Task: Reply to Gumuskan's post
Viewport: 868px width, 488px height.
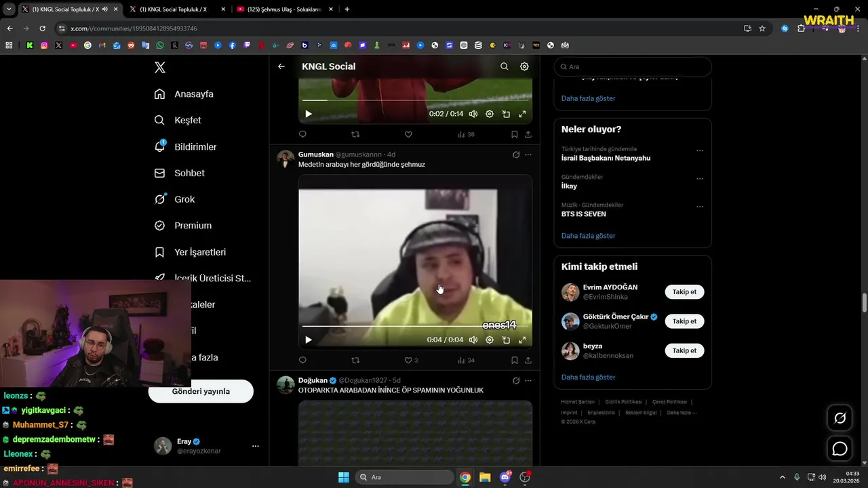Action: pyautogui.click(x=302, y=360)
